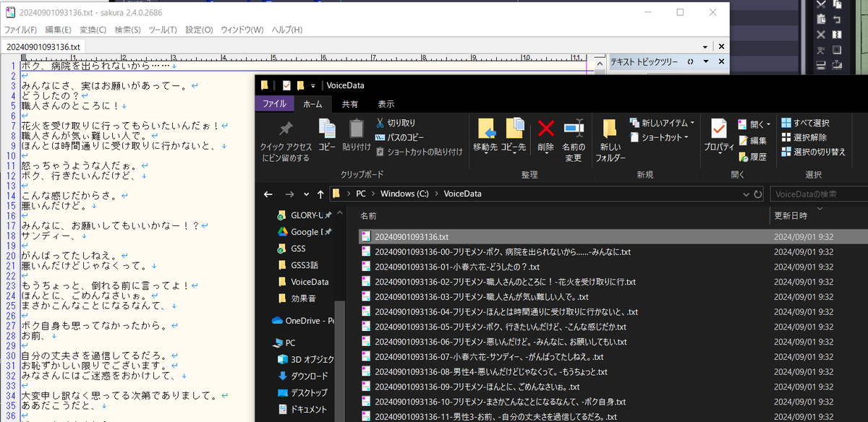Select the 3D オブジェクト folder in sidebar
Viewport: 868px width, 422px height.
[x=306, y=359]
